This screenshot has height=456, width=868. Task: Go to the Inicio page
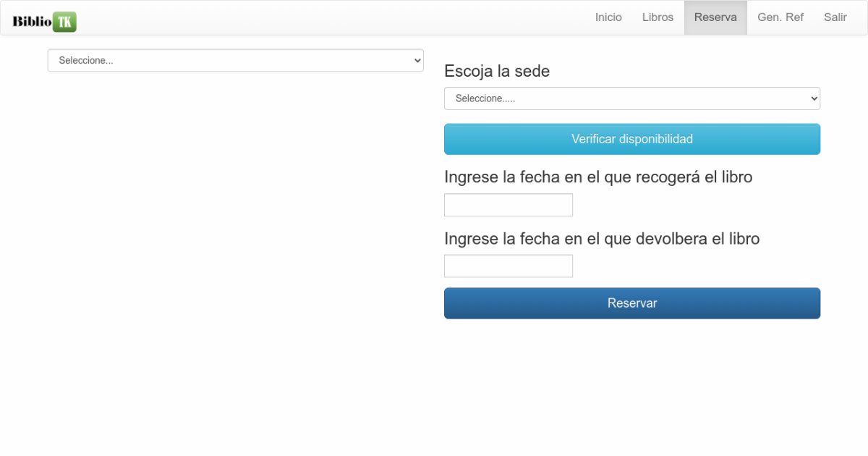[608, 17]
